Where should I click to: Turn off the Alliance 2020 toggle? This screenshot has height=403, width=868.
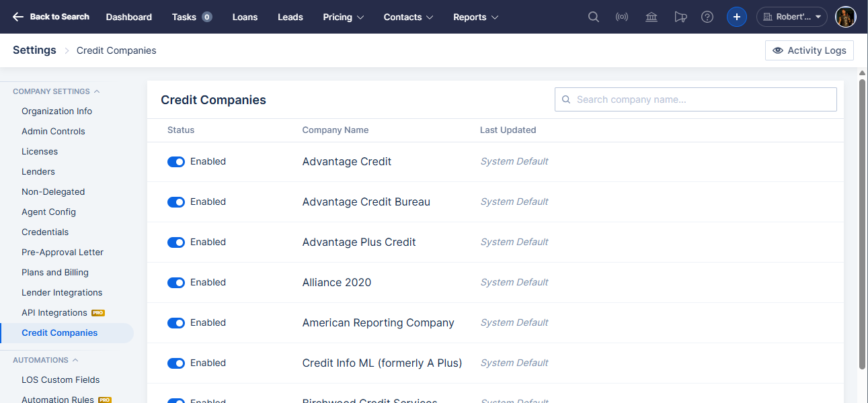click(x=176, y=283)
